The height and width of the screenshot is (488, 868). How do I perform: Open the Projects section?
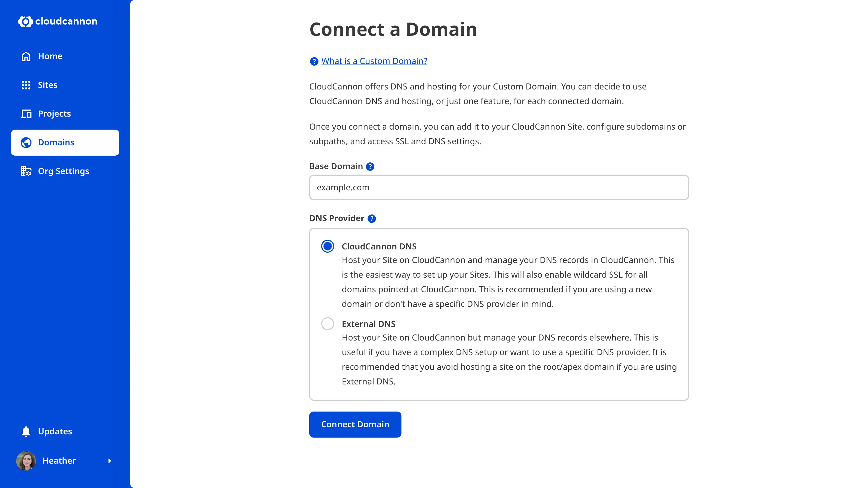[54, 114]
